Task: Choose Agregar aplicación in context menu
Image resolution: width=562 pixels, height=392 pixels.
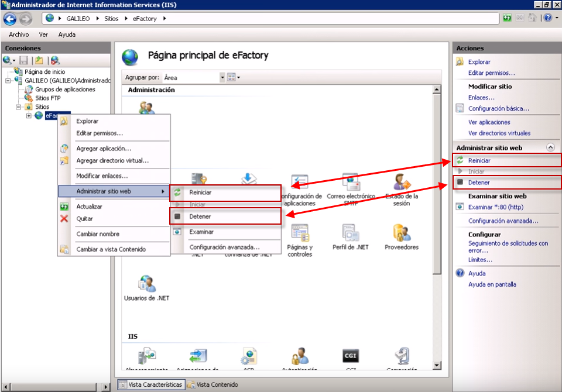Action: click(114, 149)
